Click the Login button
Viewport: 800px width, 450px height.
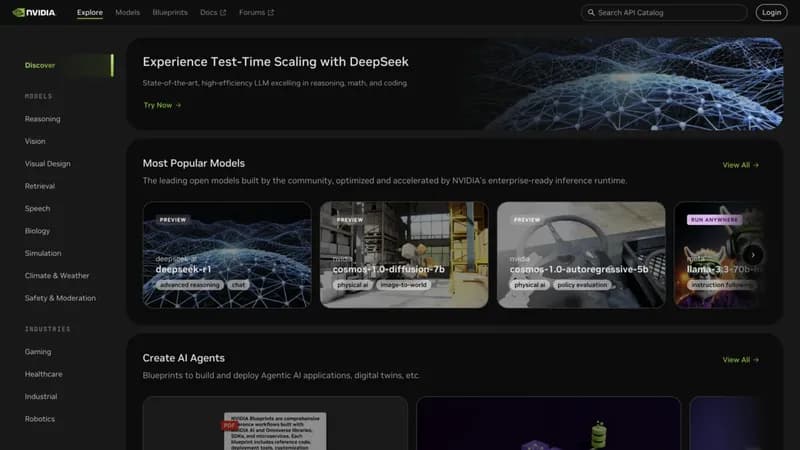(x=771, y=12)
